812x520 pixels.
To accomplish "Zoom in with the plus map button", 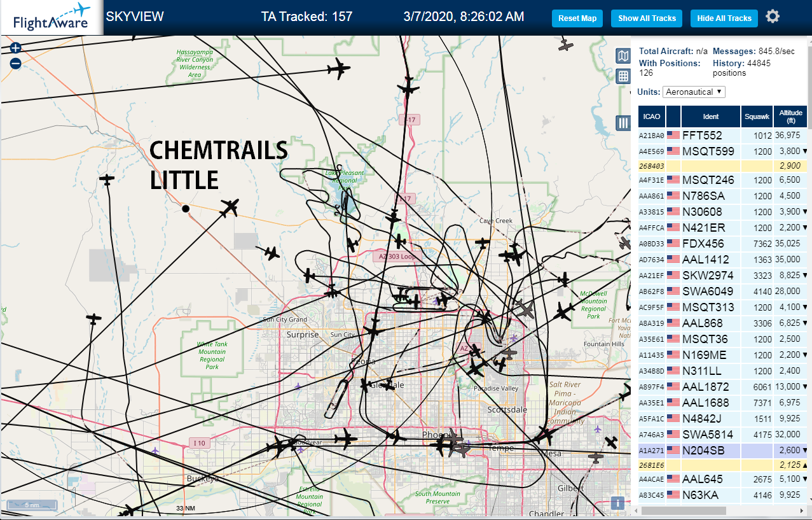I will pos(16,48).
